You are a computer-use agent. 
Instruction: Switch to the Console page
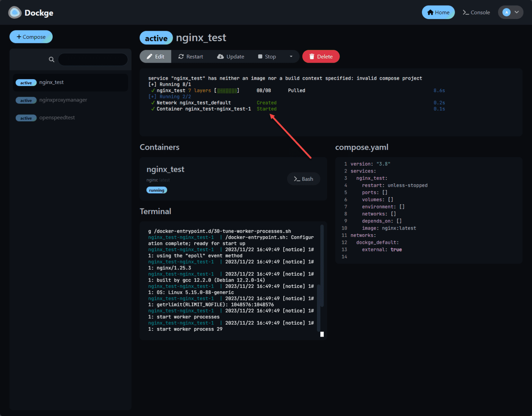pyautogui.click(x=476, y=12)
